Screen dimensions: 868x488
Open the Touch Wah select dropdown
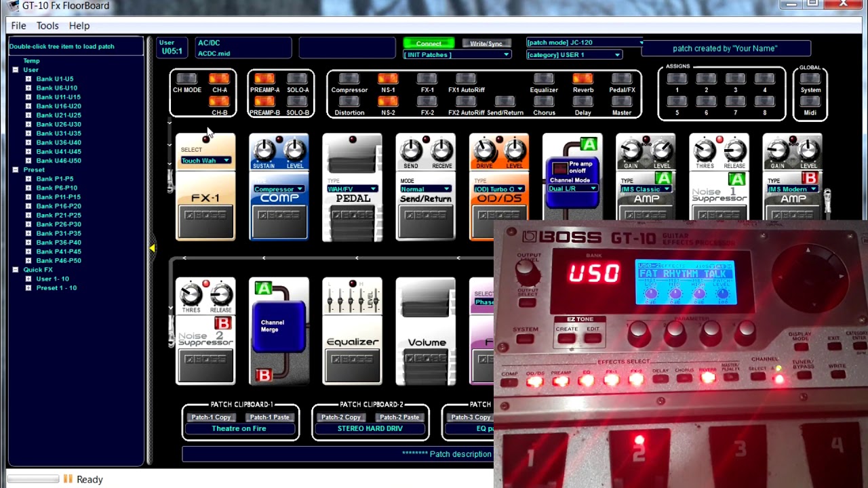point(205,161)
